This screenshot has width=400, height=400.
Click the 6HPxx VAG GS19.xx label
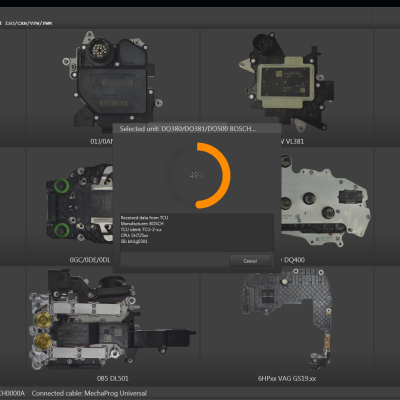pos(287,378)
